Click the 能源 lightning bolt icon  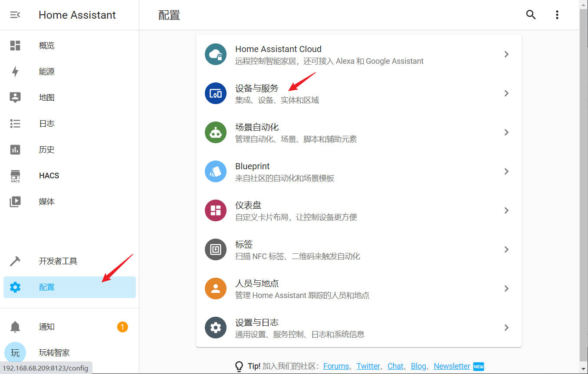coord(15,72)
